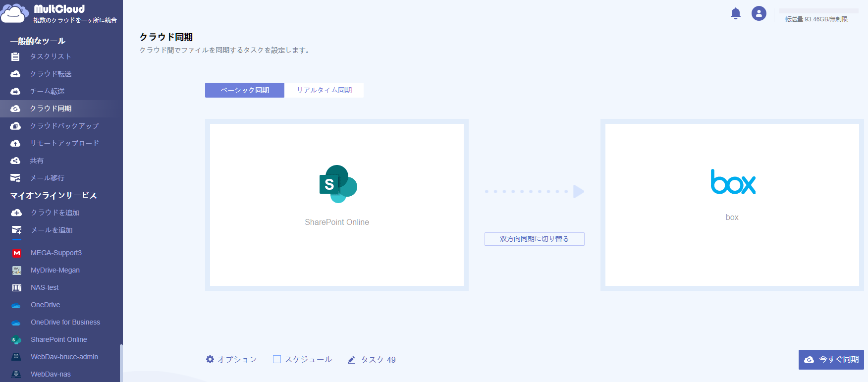The image size is (868, 382).
Task: Open クラウドバックアップ in sidebar
Action: coord(64,126)
